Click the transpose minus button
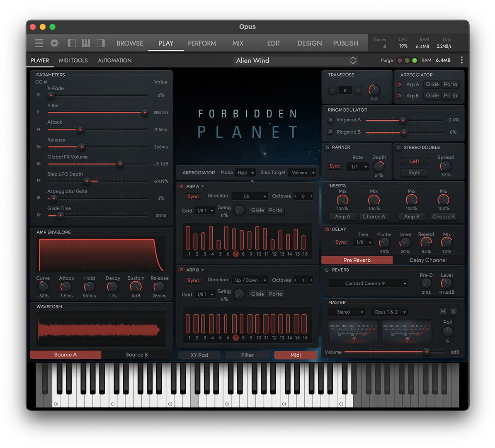 (x=332, y=90)
